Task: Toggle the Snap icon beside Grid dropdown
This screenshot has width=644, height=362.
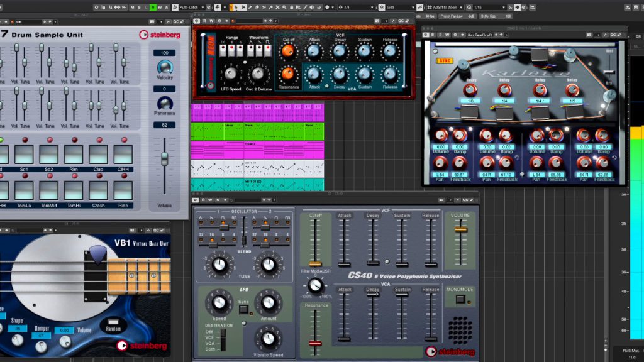Action: [382, 8]
